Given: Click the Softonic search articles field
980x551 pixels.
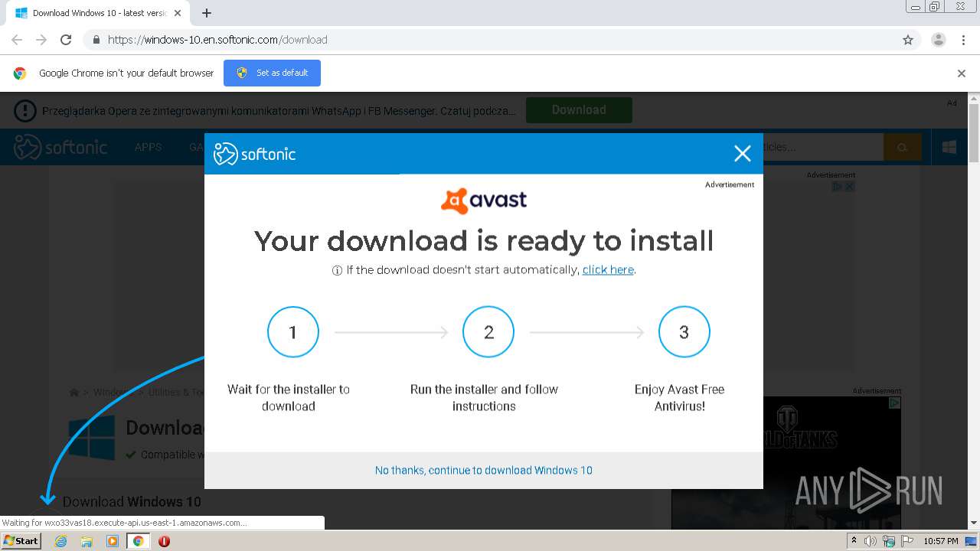Looking at the screenshot, I should pyautogui.click(x=823, y=147).
